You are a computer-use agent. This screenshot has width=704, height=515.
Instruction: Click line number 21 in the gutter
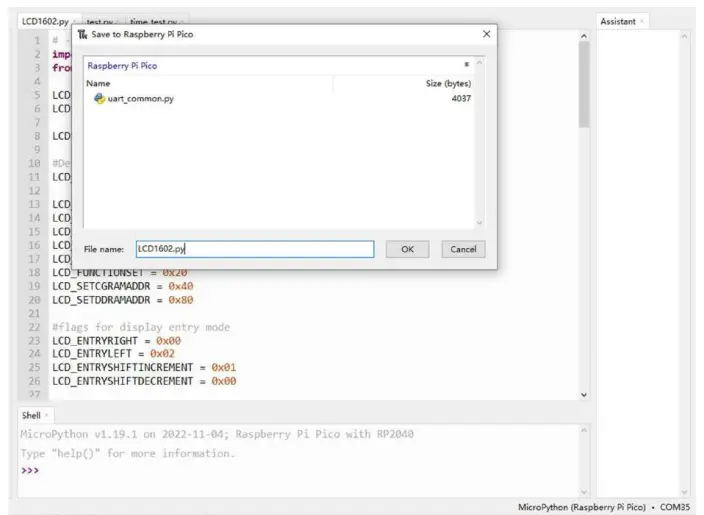34,313
